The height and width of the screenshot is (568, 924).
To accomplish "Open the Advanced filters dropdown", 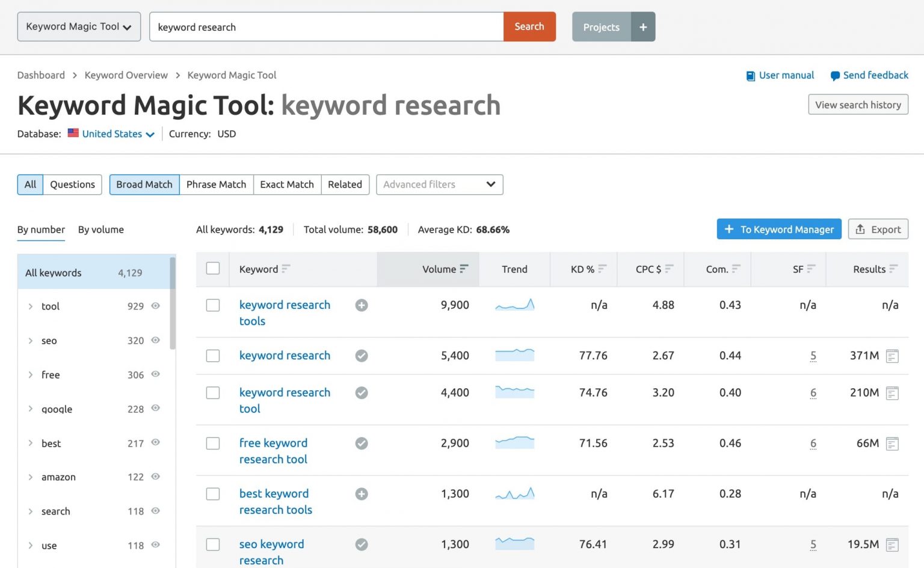I will pos(439,184).
